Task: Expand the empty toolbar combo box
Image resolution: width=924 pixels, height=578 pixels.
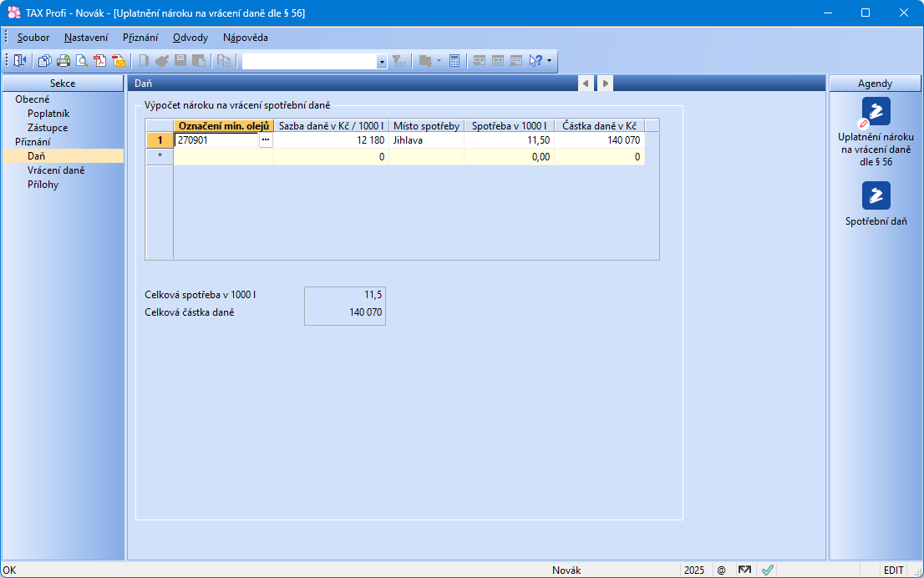Action: [382, 62]
